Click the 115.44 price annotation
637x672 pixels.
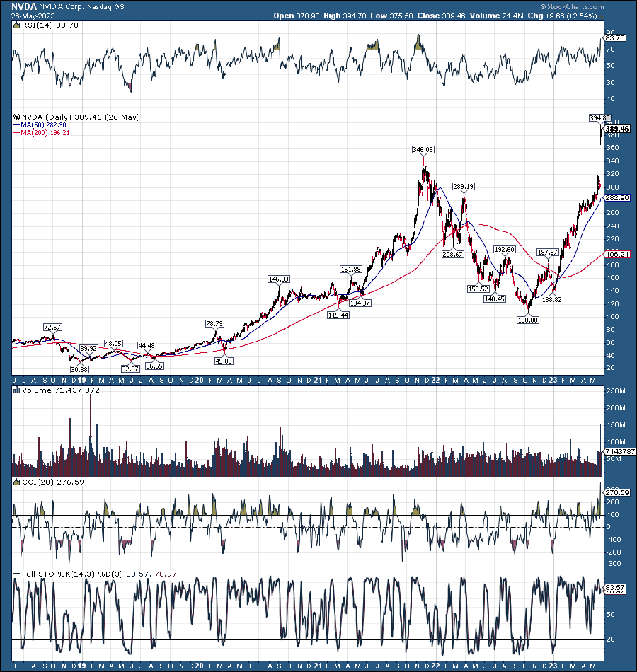(x=338, y=315)
